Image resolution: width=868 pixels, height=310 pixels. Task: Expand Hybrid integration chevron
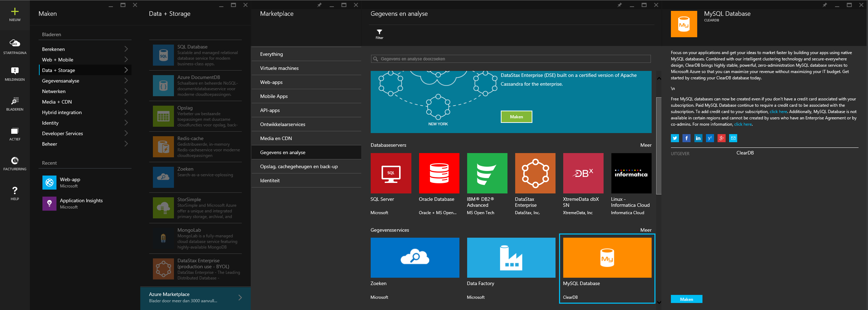pos(126,112)
